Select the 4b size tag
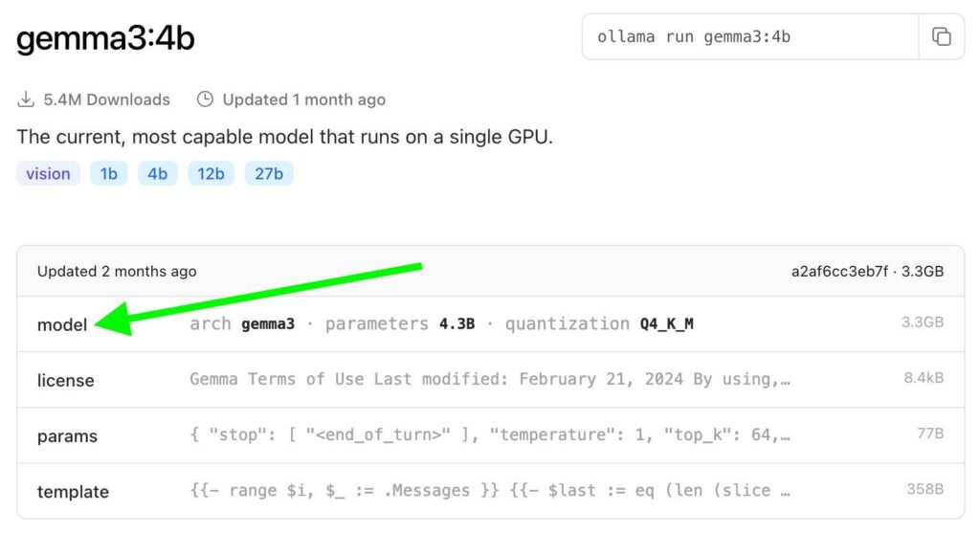The image size is (980, 533). click(158, 173)
